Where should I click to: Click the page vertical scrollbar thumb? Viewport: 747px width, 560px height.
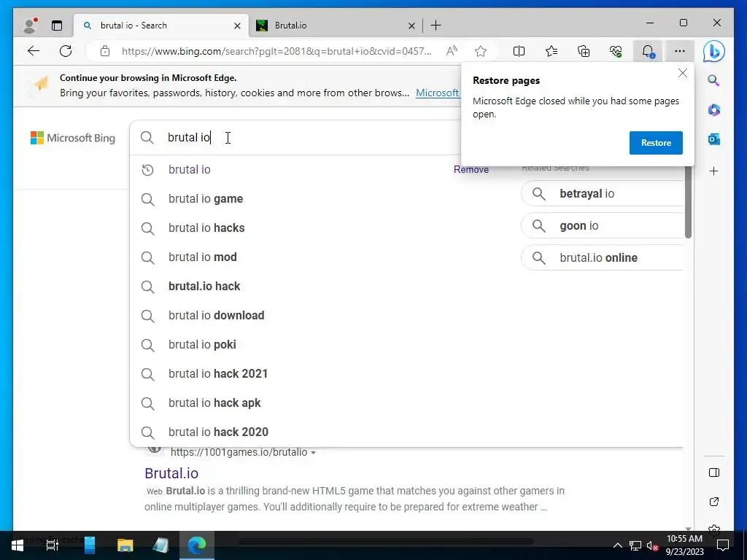click(x=688, y=203)
